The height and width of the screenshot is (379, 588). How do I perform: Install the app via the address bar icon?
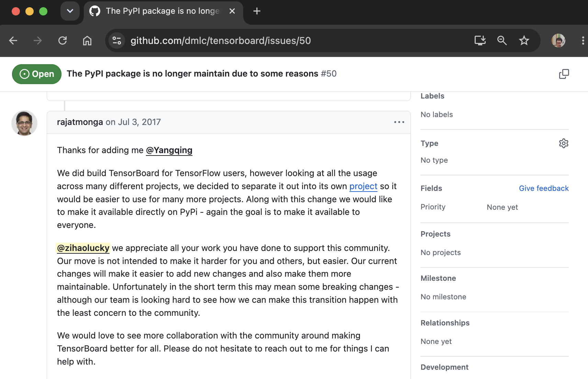coord(480,41)
